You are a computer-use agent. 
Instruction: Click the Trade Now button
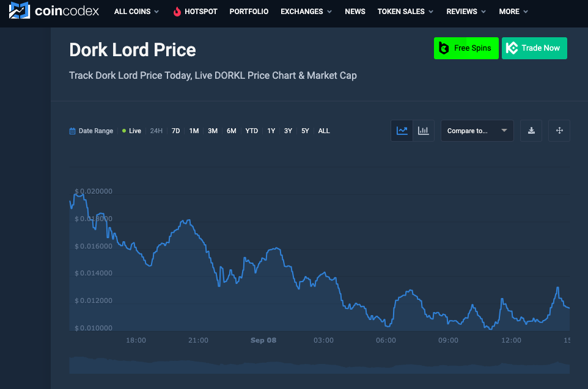click(534, 48)
